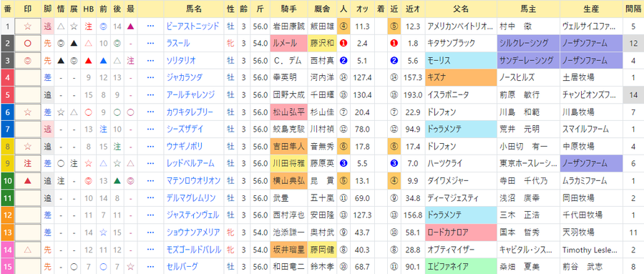The image size is (644, 274).
Task: Open the mark box for horse 7 シーズザデイ
Action: (x=28, y=129)
